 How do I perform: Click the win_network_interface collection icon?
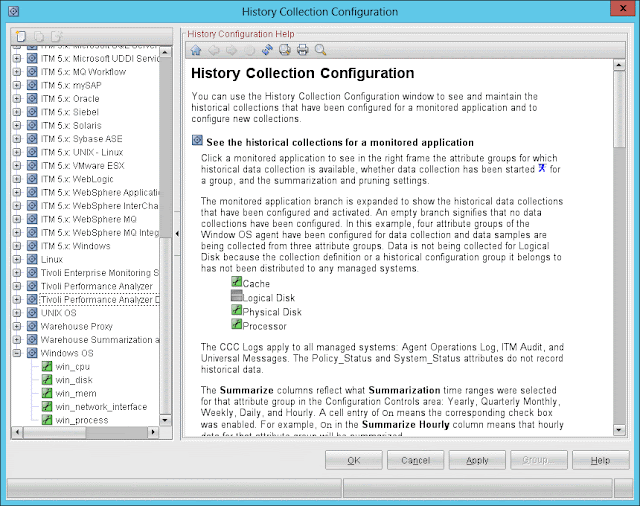47,407
